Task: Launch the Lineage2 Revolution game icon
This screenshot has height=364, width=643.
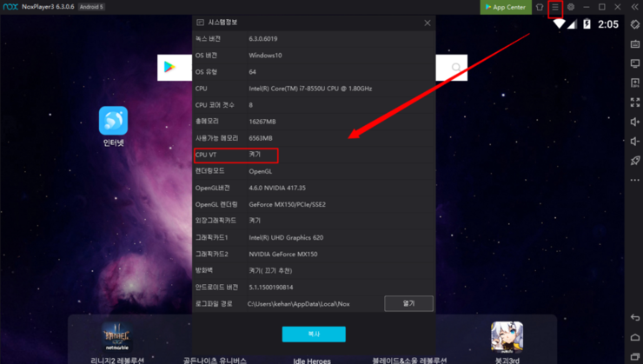Action: click(117, 337)
